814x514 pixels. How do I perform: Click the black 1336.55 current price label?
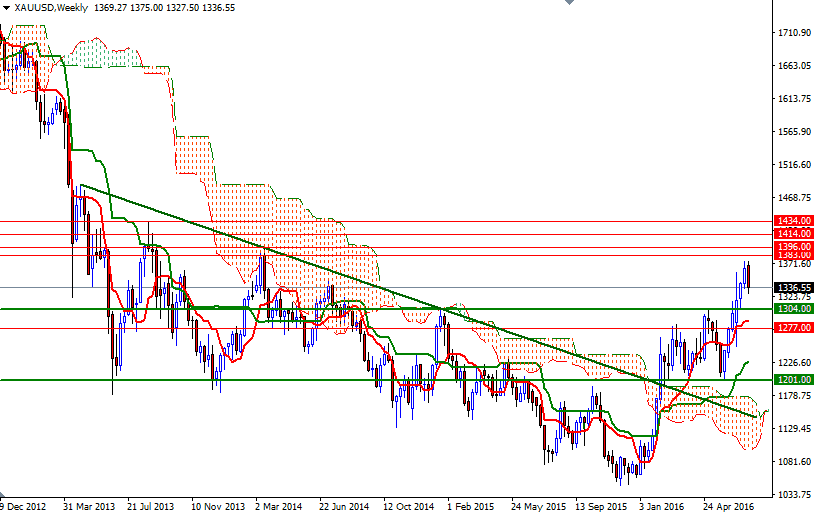pos(793,288)
